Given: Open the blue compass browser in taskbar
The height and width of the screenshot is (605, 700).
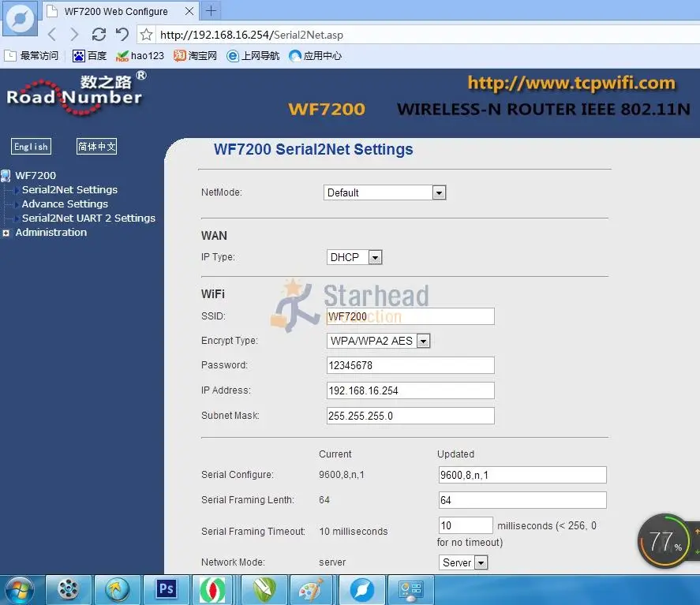Looking at the screenshot, I should 362,590.
